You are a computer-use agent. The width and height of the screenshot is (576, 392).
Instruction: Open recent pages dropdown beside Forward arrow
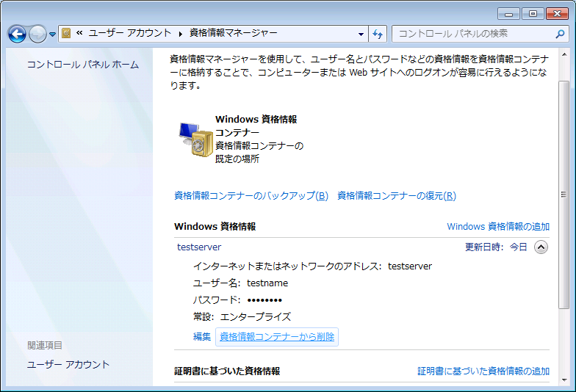pos(53,34)
